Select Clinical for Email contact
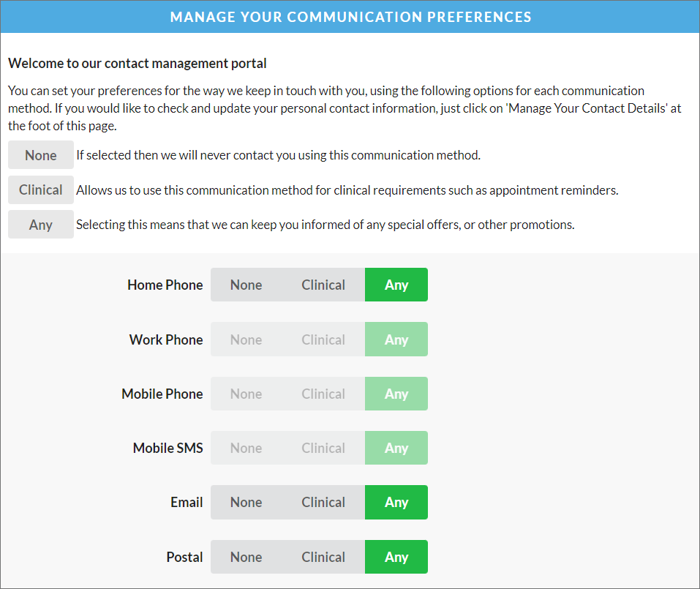Viewport: 700px width, 589px height. click(x=323, y=502)
